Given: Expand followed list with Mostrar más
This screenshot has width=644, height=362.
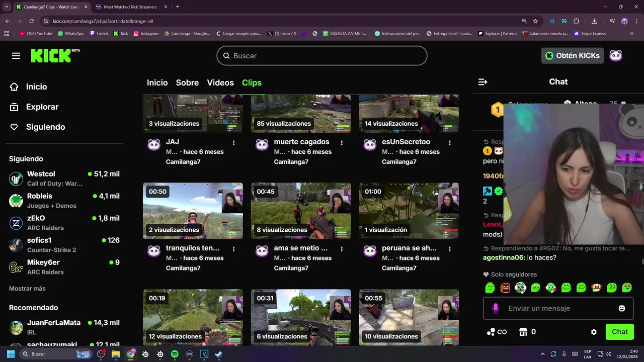Looking at the screenshot, I should click(27, 289).
